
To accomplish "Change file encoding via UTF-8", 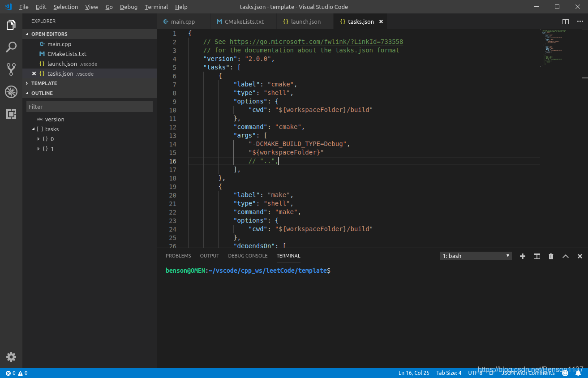I will [475, 373].
